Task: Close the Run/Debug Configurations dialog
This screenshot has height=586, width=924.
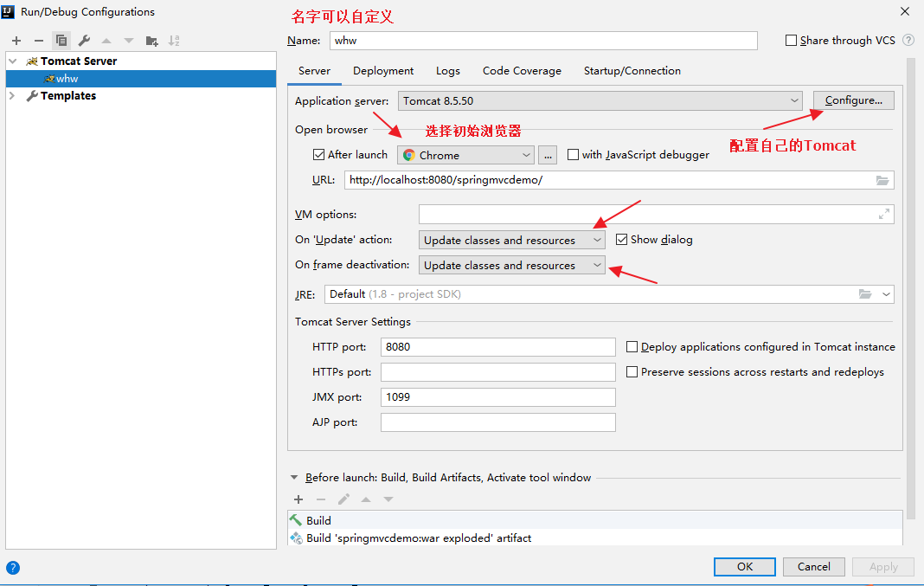Action: point(905,11)
